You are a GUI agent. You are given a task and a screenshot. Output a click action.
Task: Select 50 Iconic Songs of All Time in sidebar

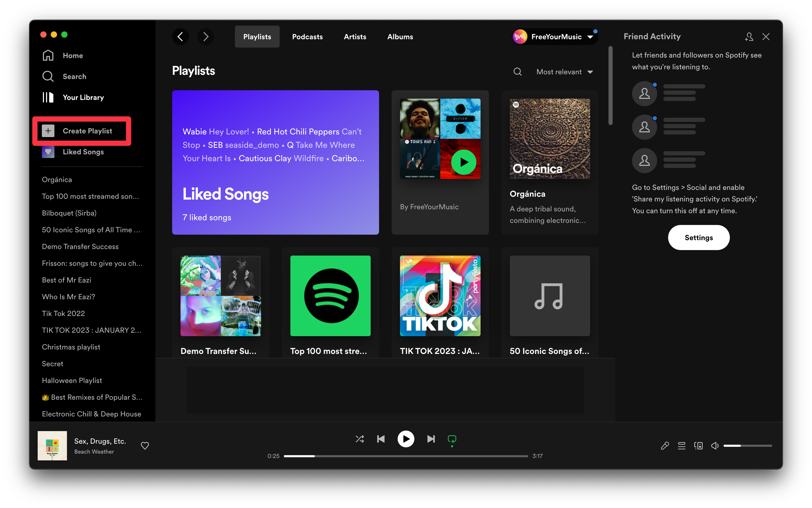coord(91,230)
